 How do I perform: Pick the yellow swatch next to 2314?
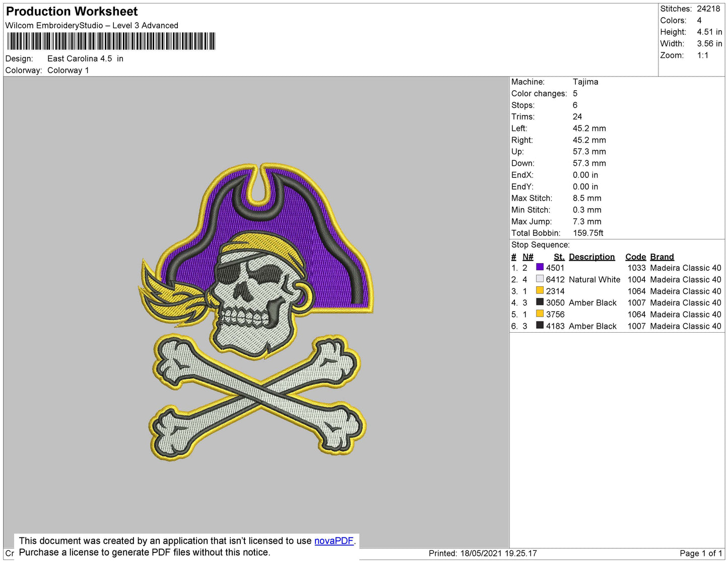click(x=540, y=290)
